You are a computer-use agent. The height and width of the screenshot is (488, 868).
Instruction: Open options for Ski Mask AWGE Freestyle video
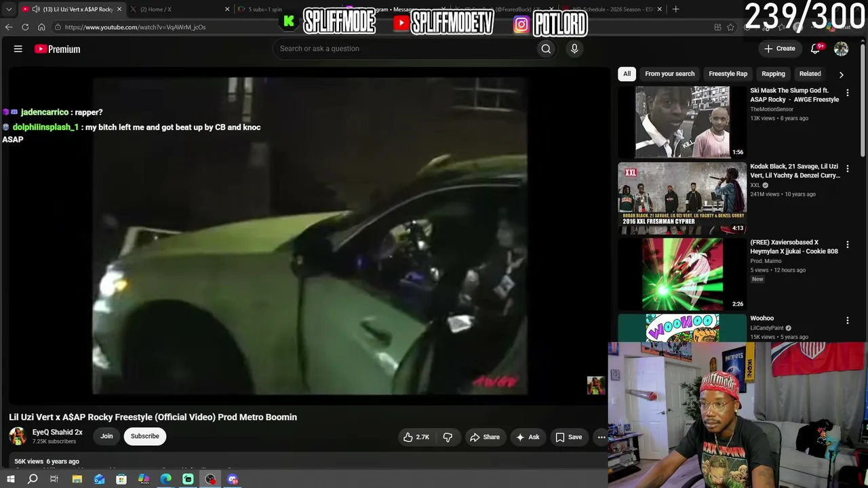pyautogui.click(x=847, y=93)
